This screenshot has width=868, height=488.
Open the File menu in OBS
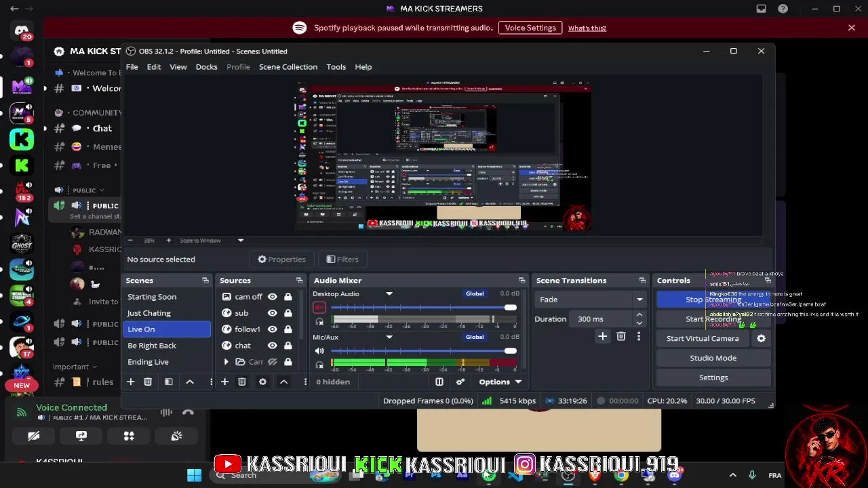coord(132,67)
